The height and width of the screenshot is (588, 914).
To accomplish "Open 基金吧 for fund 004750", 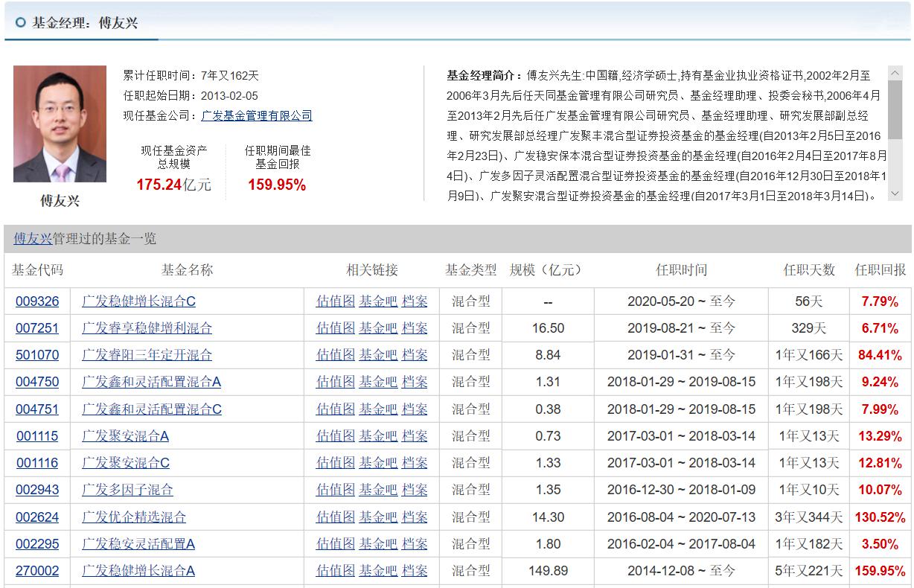I will click(x=378, y=382).
